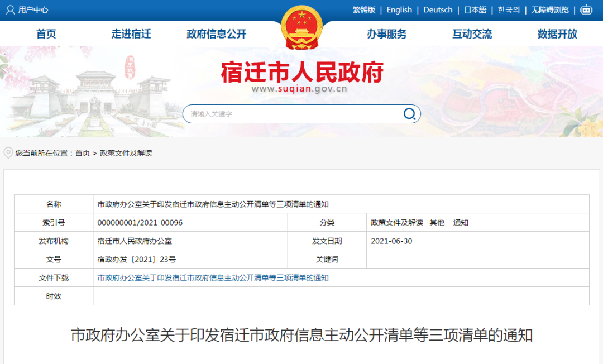This screenshot has width=603, height=364.
Task: Click the large article heading
Action: pos(302,335)
